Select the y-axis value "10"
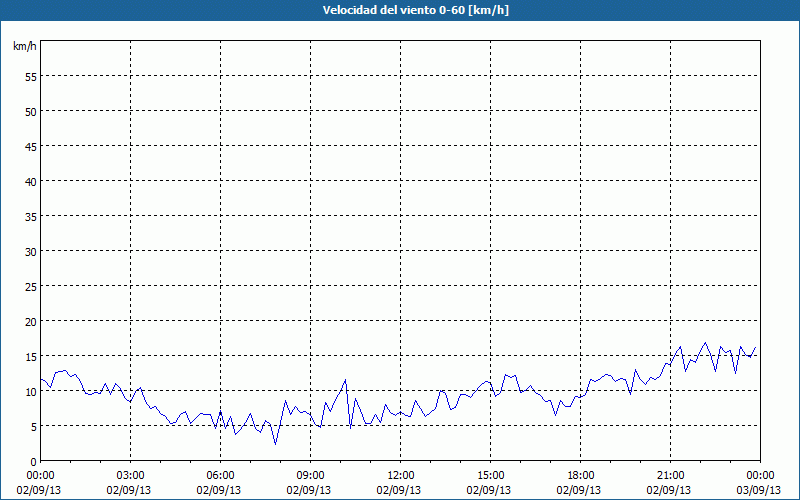Image resolution: width=800 pixels, height=500 pixels. [x=31, y=392]
